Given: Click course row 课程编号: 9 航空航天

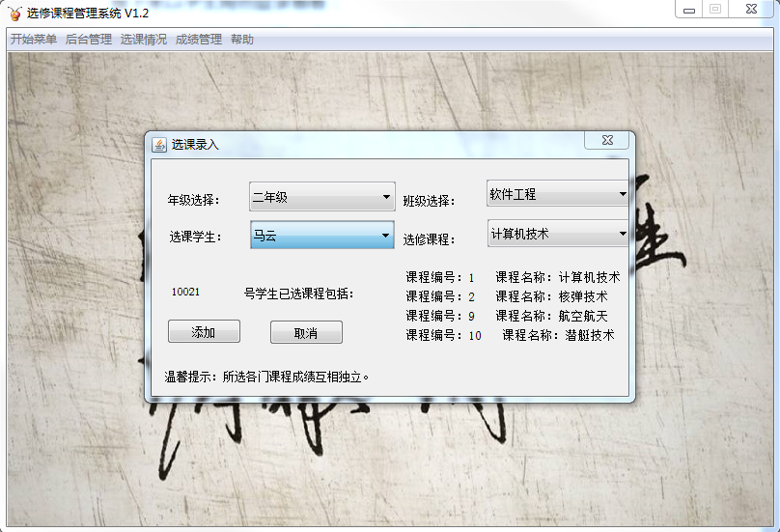Looking at the screenshot, I should coord(507,316).
